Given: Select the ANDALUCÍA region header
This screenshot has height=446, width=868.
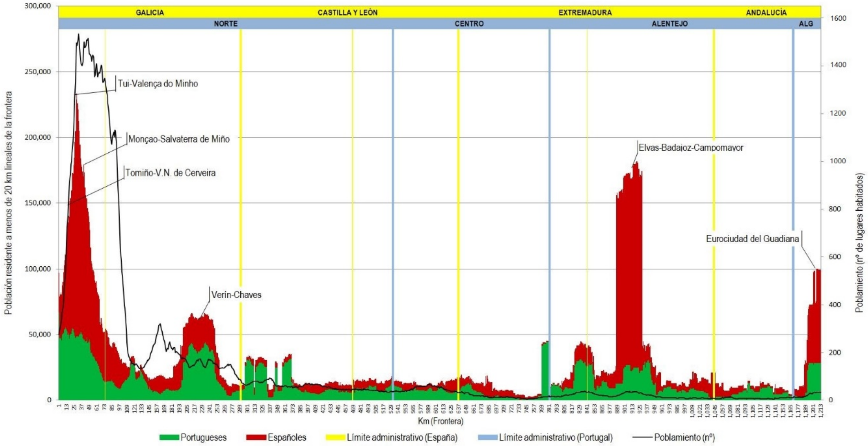Looking at the screenshot, I should tap(766, 12).
